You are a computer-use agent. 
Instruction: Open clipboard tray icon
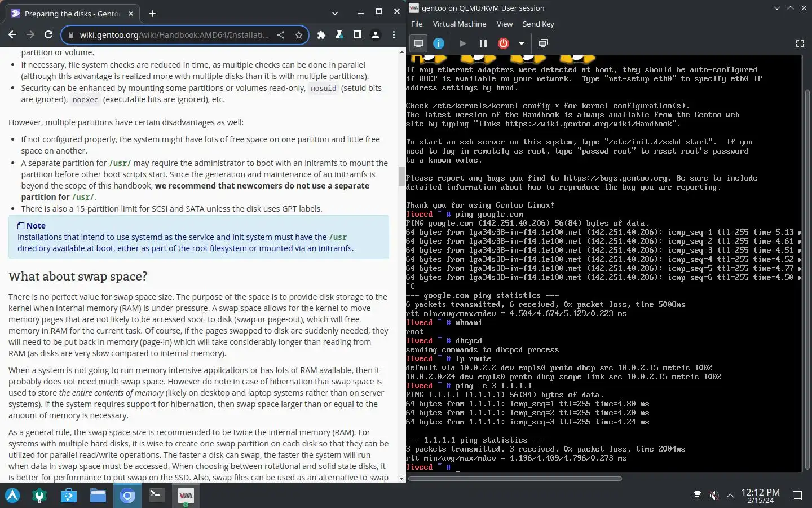tap(698, 496)
